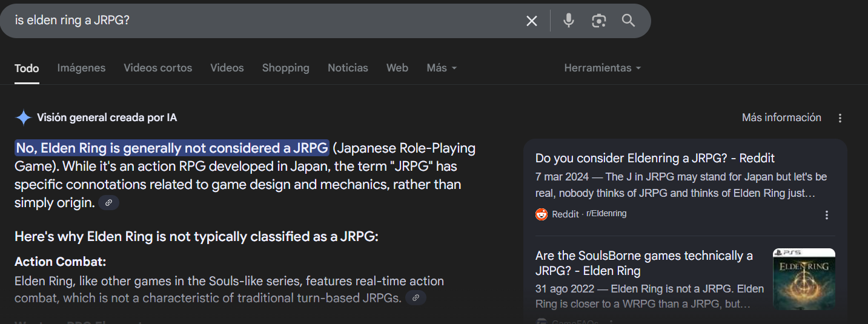Switch to the Videos tab
868x324 pixels.
coord(227,68)
